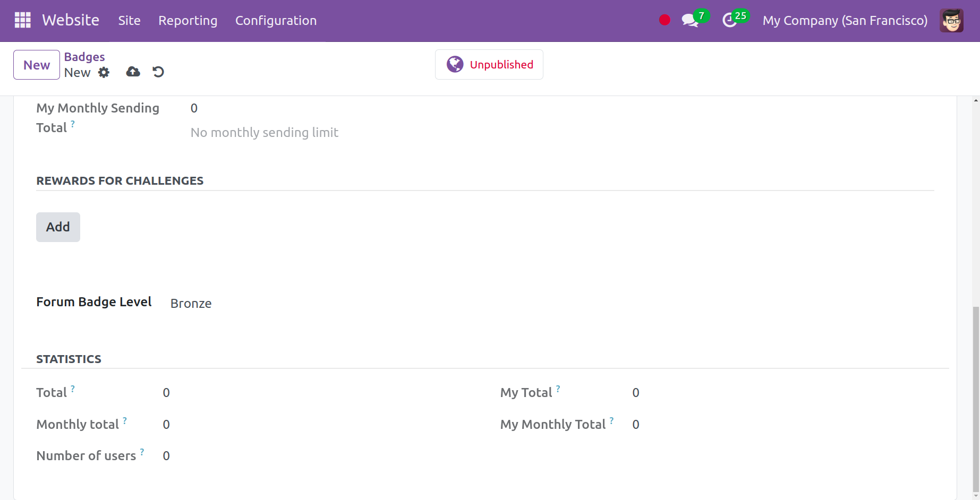Open the Reporting menu
The width and height of the screenshot is (980, 500).
188,21
